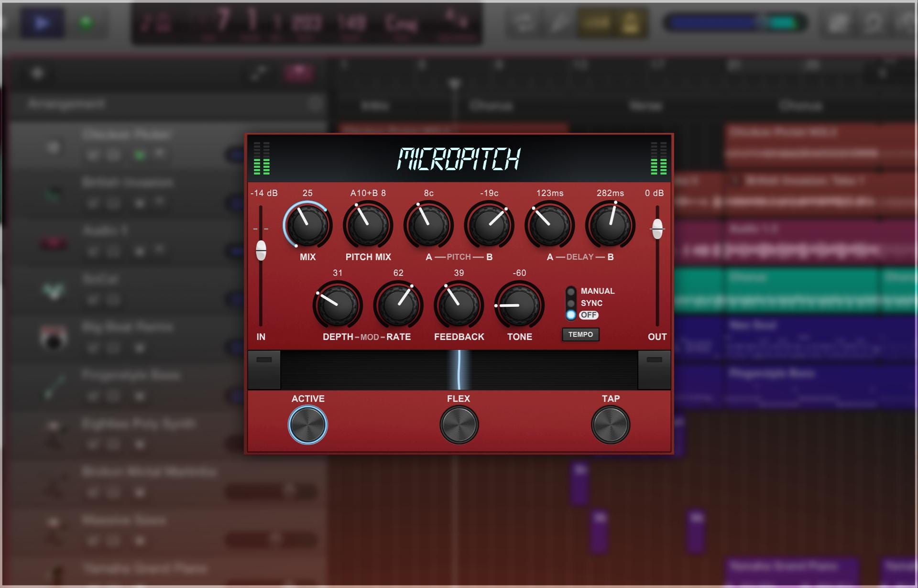
Task: Click the Delay A knob
Action: click(550, 225)
